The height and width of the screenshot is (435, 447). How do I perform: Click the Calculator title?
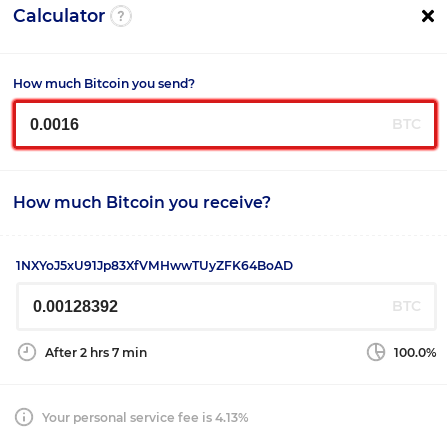pyautogui.click(x=59, y=16)
